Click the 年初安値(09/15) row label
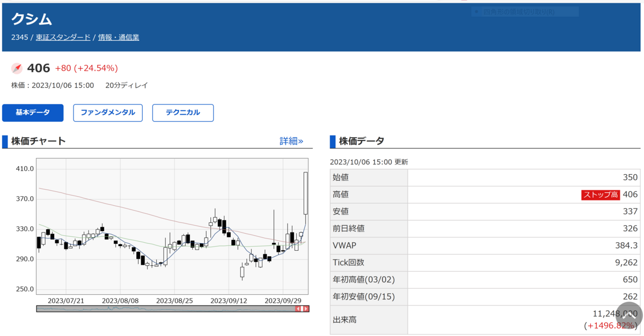 click(x=365, y=297)
